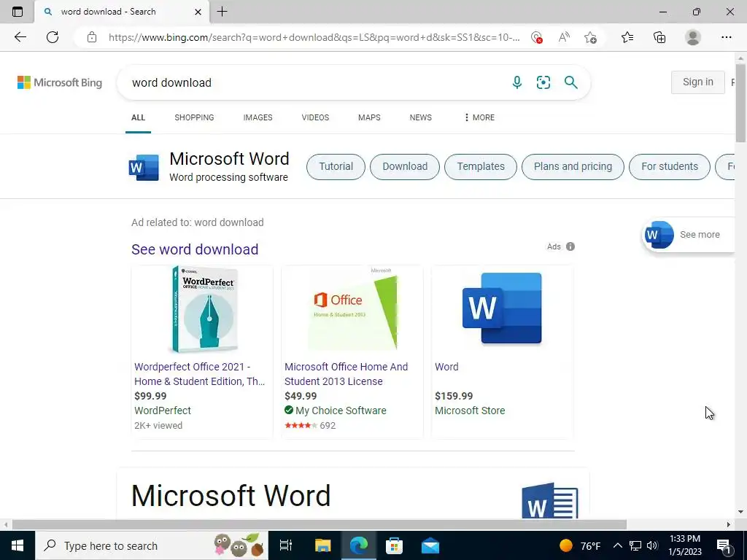Click the 76°F weather widget
The height and width of the screenshot is (560, 747).
580,545
